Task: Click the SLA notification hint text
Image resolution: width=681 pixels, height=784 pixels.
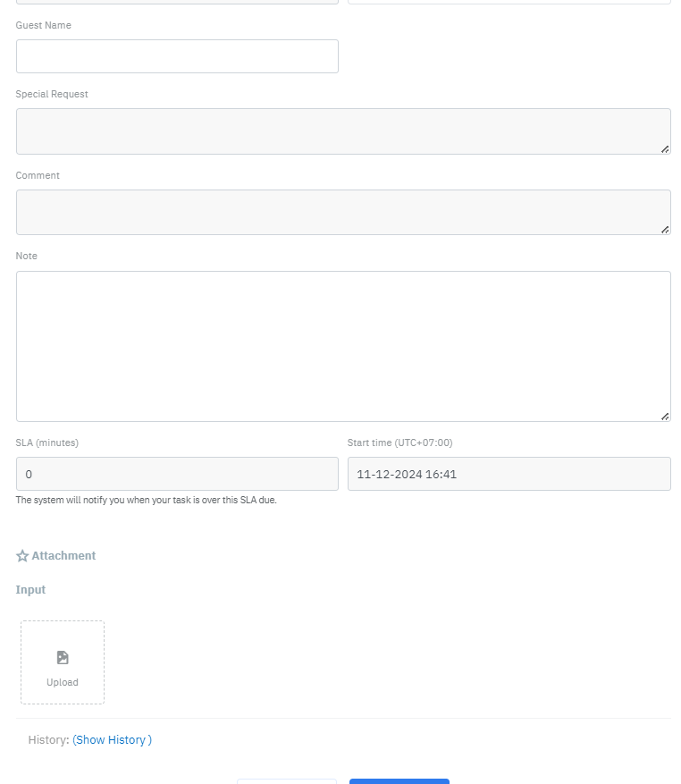Action: [146, 501]
